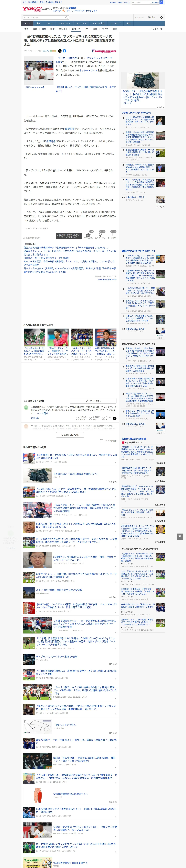Click the keyword search magnifier icon
The image size is (186, 868).
(x=66, y=18)
